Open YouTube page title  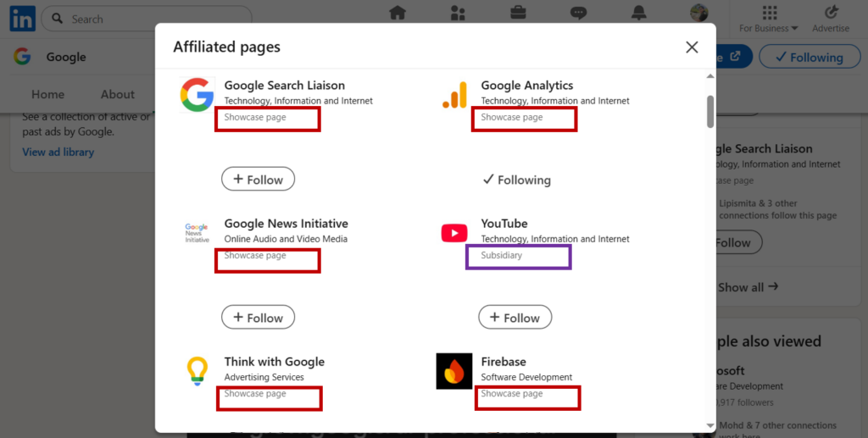(x=504, y=224)
